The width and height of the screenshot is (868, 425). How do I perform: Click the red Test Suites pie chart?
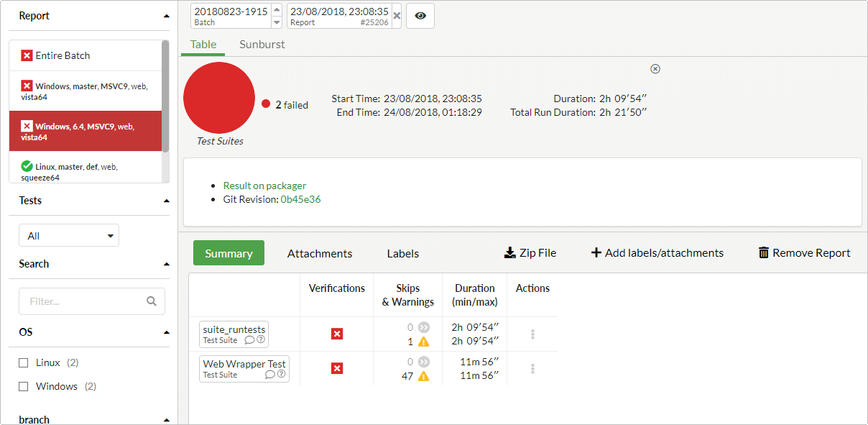219,98
